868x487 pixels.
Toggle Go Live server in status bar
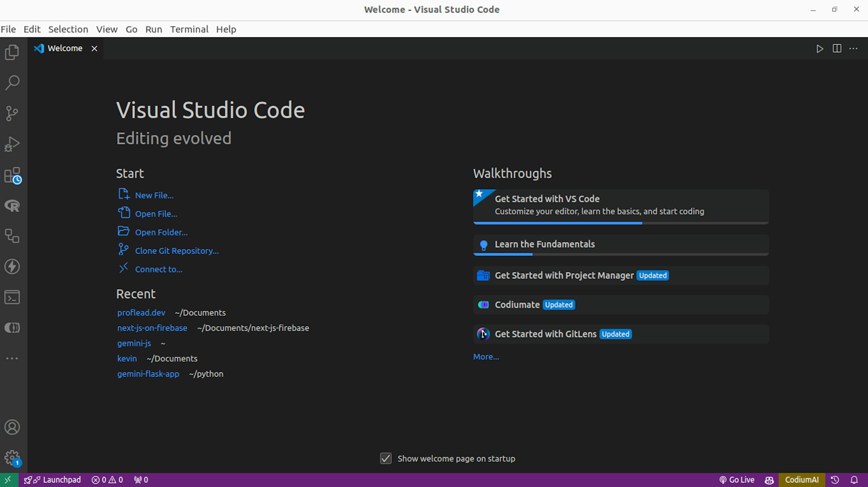(737, 480)
